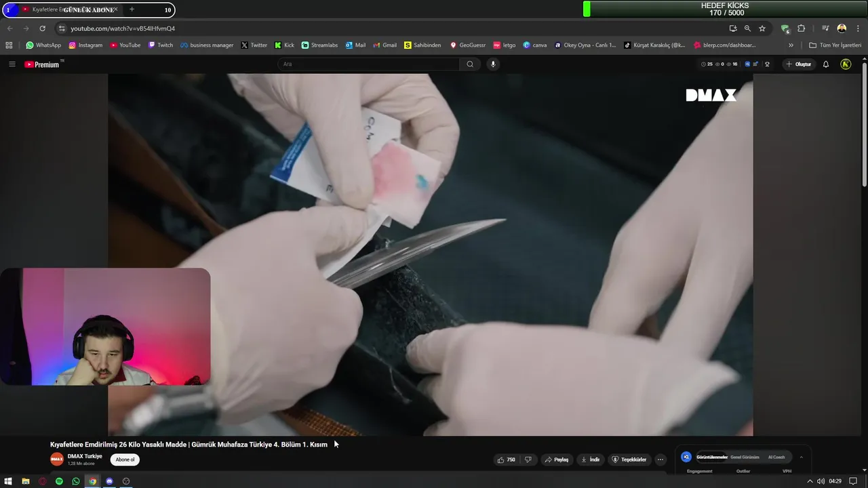Show hidden system tray icons chevron
The image size is (868, 488).
810,481
